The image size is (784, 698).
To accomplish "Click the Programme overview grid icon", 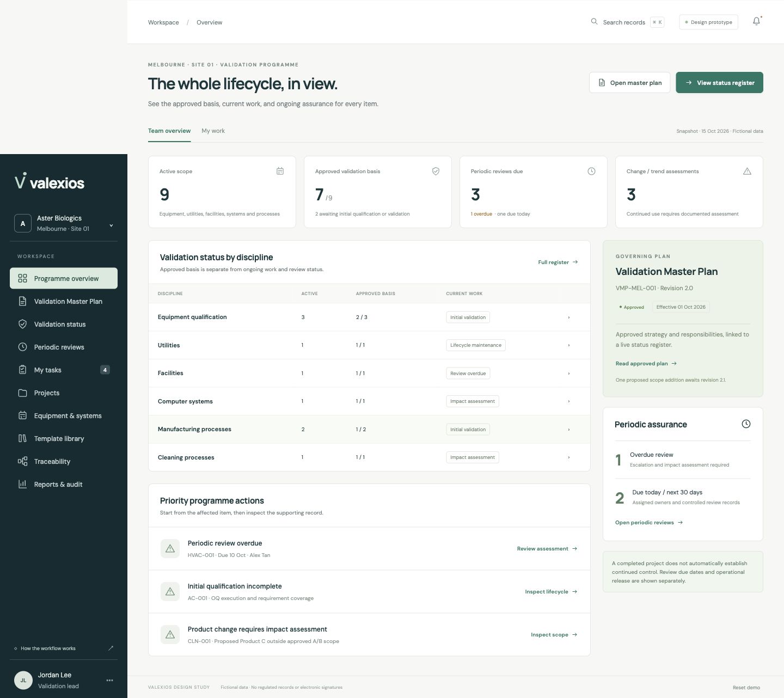I will [x=22, y=278].
